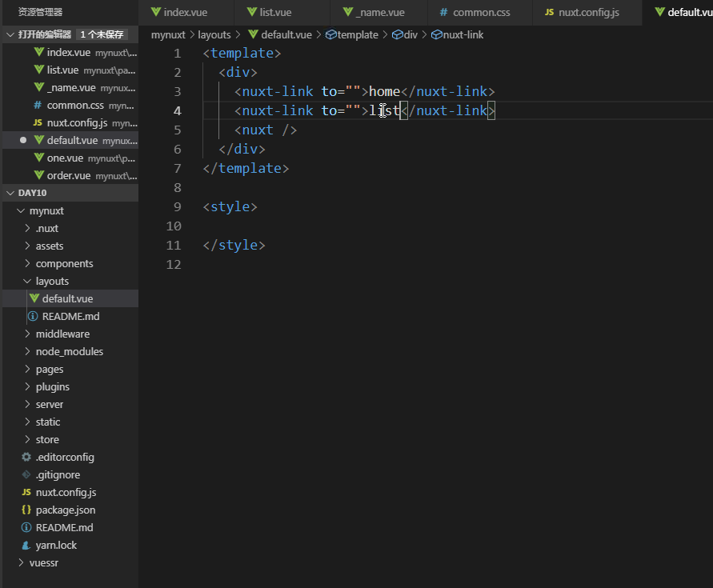The image size is (713, 588).
Task: Open the .editorconfig file
Action: (x=70, y=457)
